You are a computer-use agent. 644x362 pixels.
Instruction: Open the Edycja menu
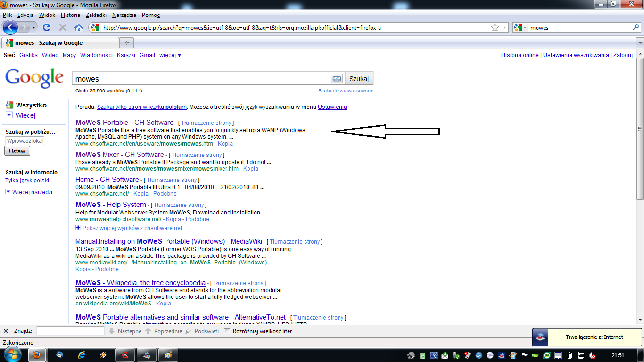click(x=25, y=15)
